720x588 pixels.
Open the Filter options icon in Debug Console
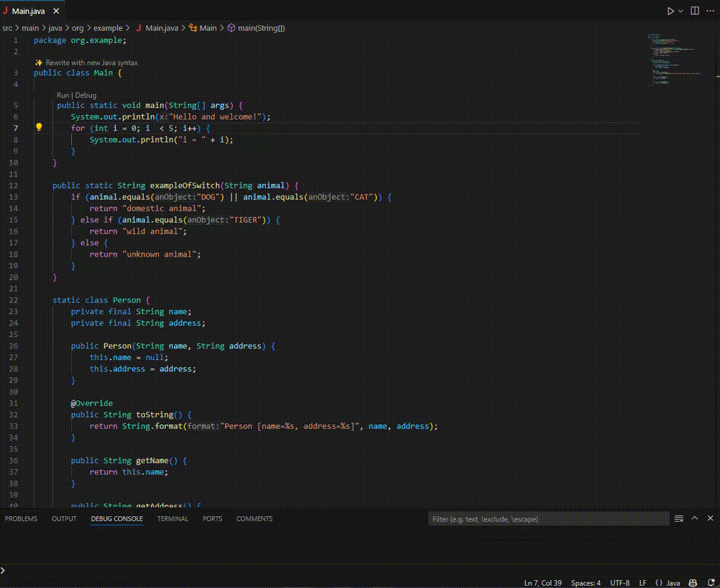[680, 519]
